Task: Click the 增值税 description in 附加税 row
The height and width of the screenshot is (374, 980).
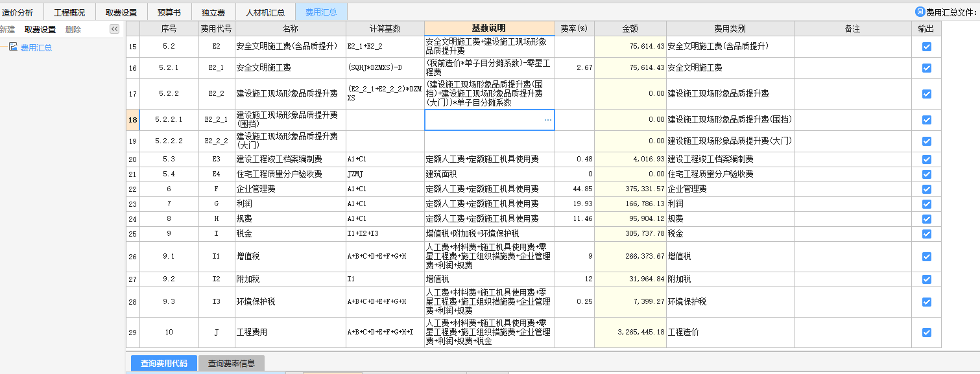Action: coord(490,279)
